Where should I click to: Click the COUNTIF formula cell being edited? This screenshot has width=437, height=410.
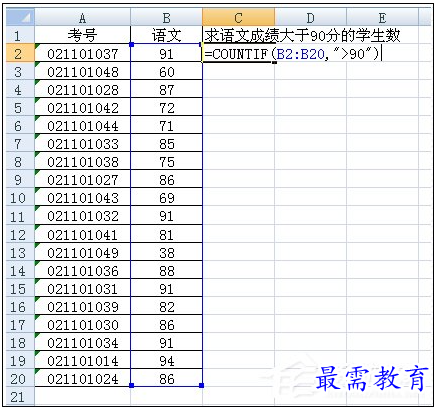click(293, 53)
